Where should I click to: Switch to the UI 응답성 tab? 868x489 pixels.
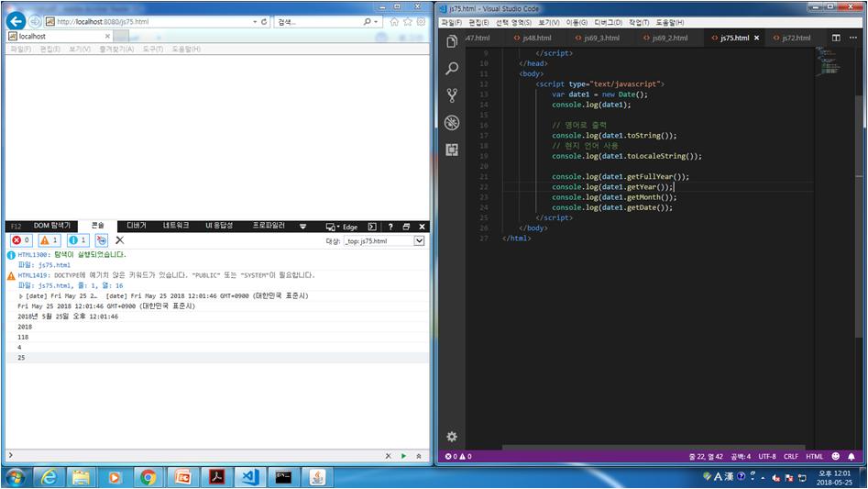click(219, 226)
